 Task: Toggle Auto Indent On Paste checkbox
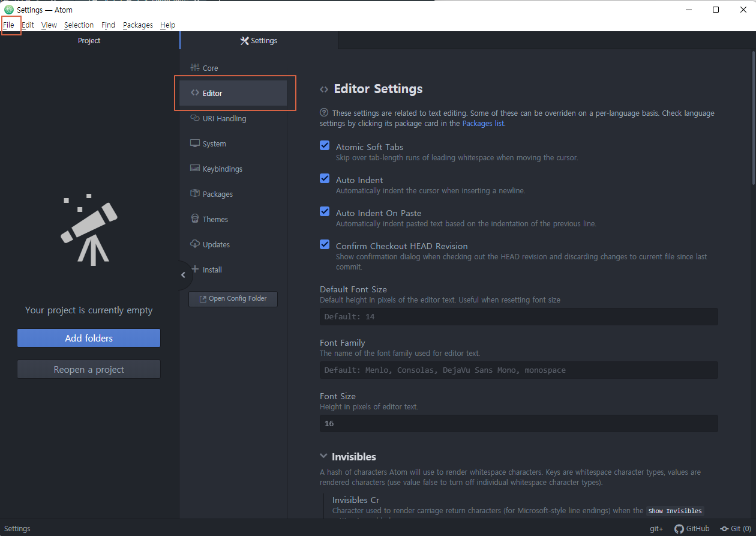(325, 211)
